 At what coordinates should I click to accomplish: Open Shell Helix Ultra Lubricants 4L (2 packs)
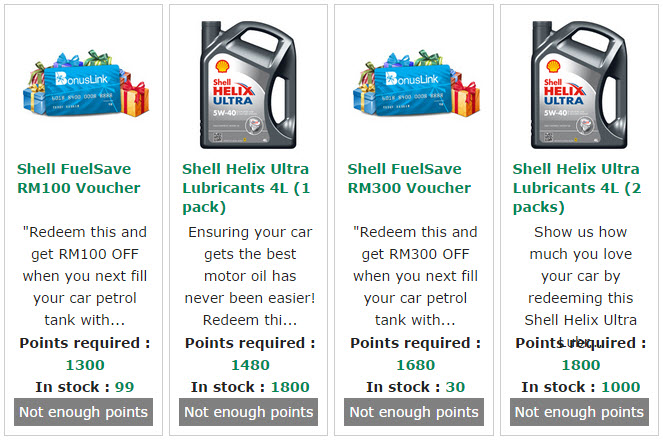point(577,187)
